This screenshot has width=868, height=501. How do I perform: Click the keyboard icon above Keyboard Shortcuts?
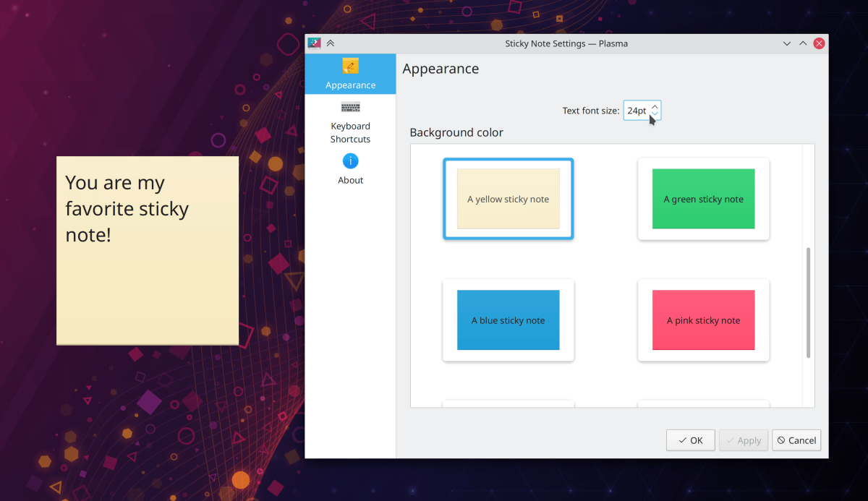[350, 107]
